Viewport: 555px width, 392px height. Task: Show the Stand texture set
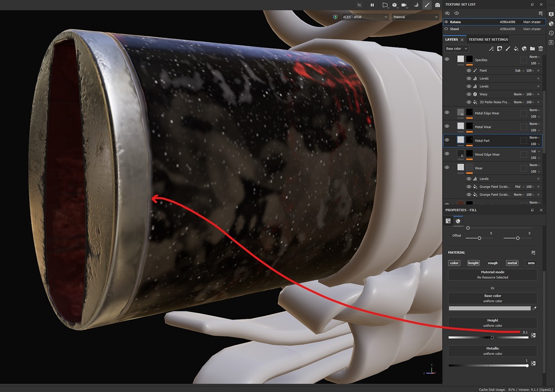pos(446,29)
